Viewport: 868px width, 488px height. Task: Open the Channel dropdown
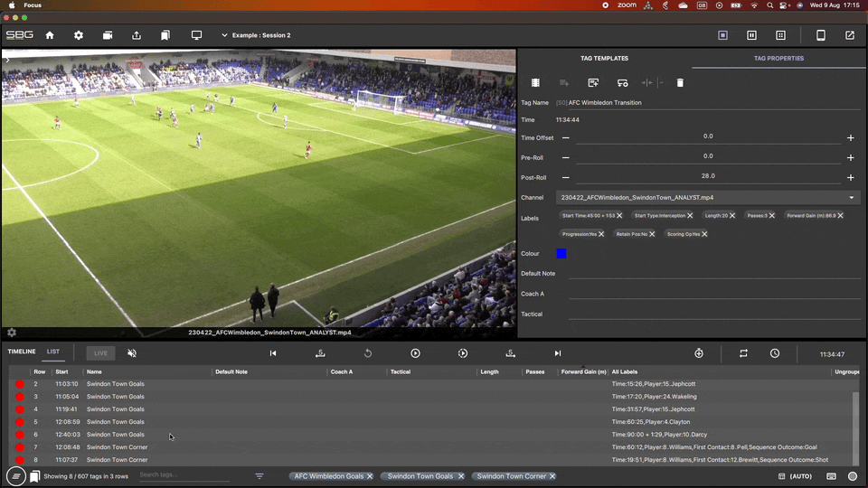tap(709, 198)
